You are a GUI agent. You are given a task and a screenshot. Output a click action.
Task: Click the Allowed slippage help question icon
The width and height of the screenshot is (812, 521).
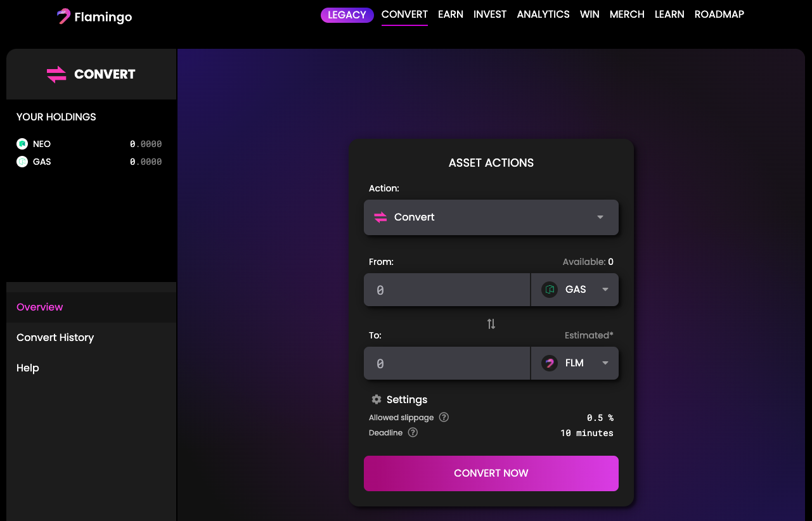click(444, 417)
